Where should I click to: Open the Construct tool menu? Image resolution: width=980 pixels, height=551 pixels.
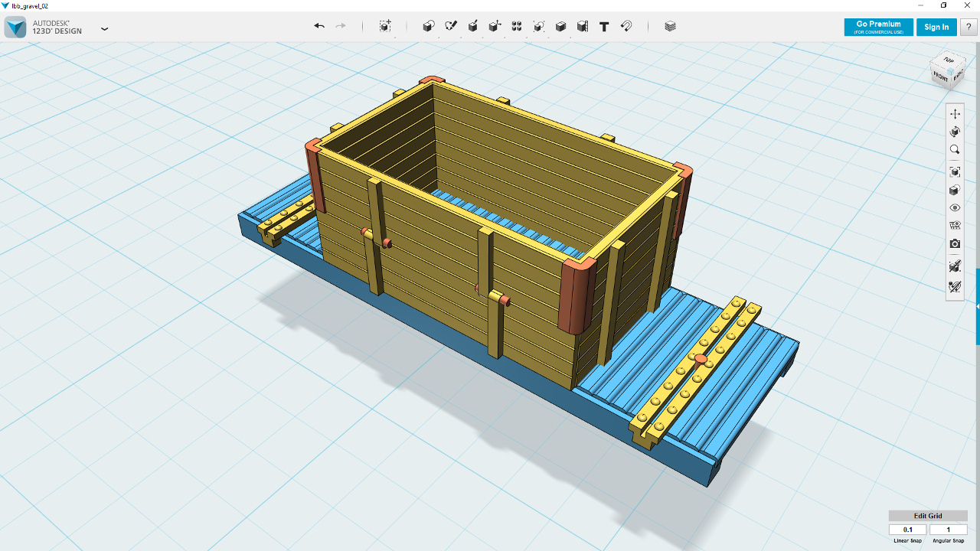473,26
